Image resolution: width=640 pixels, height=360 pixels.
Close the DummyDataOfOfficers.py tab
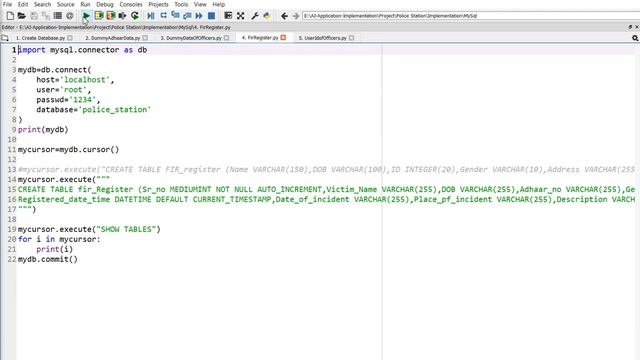[227, 38]
